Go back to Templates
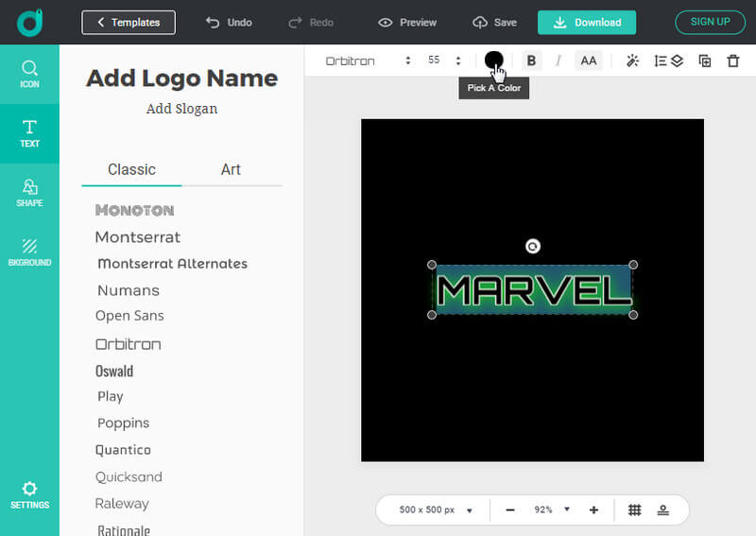Viewport: 756px width, 536px height. pyautogui.click(x=128, y=23)
